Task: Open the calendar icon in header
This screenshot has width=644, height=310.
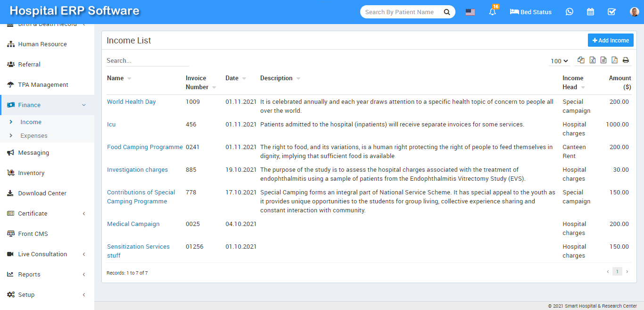Action: coord(590,12)
